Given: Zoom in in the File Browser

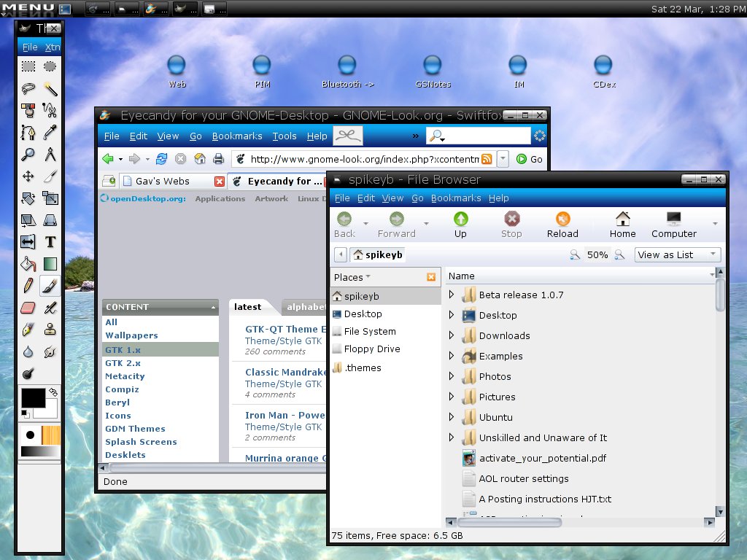Looking at the screenshot, I should pyautogui.click(x=619, y=254).
